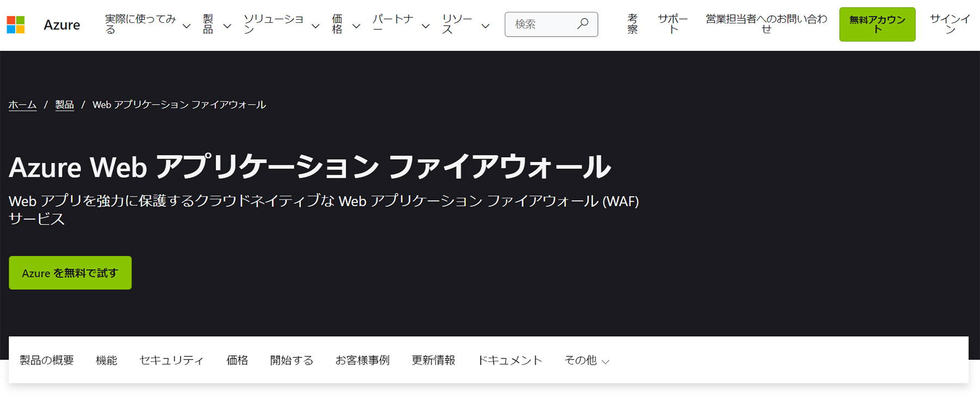Expand the 実際に使ってみる menu
Screen dimensions: 980x407
tap(148, 25)
